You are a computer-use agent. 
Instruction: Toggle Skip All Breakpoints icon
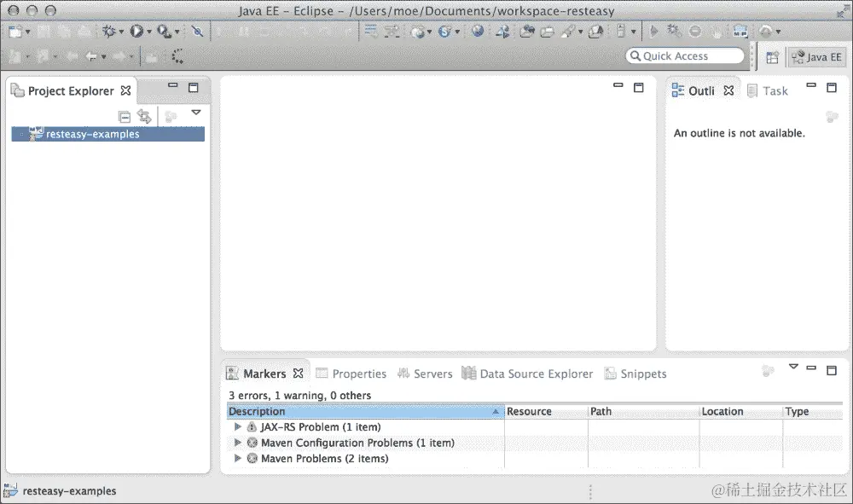tap(198, 32)
